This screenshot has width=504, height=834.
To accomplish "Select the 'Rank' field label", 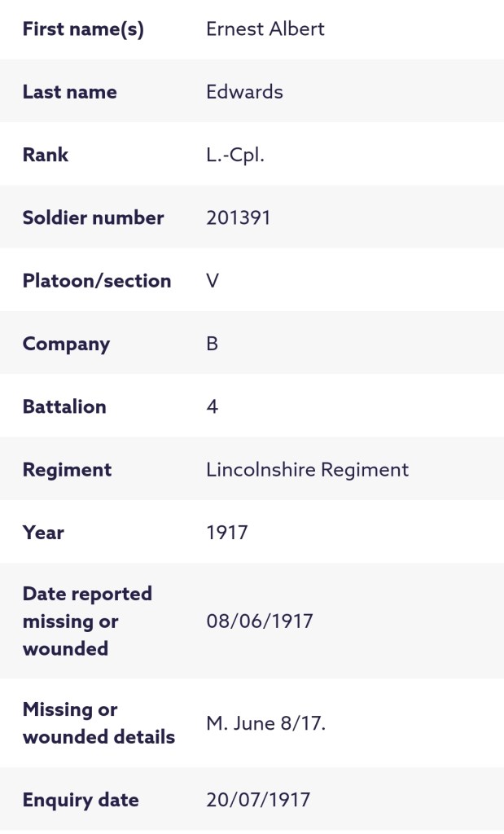I will pos(46,155).
